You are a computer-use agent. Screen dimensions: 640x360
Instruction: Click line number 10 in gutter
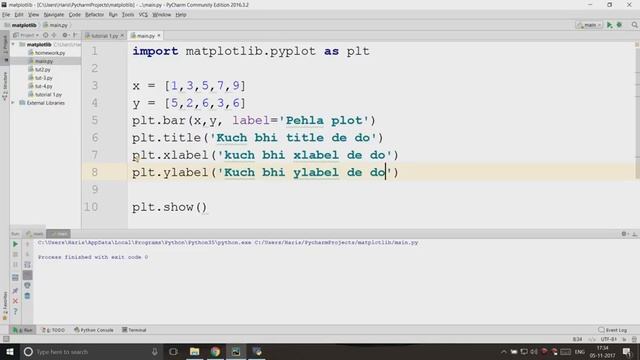tap(91, 207)
